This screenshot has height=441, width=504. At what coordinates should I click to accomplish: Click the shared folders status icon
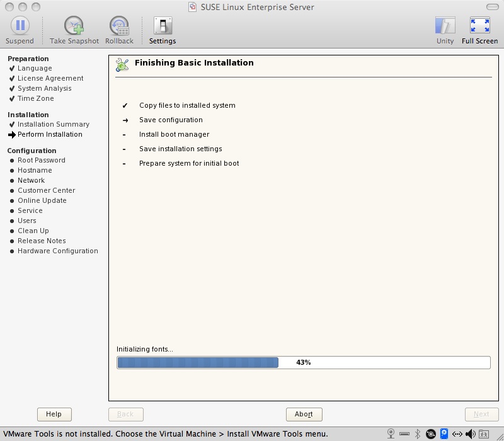(484, 434)
